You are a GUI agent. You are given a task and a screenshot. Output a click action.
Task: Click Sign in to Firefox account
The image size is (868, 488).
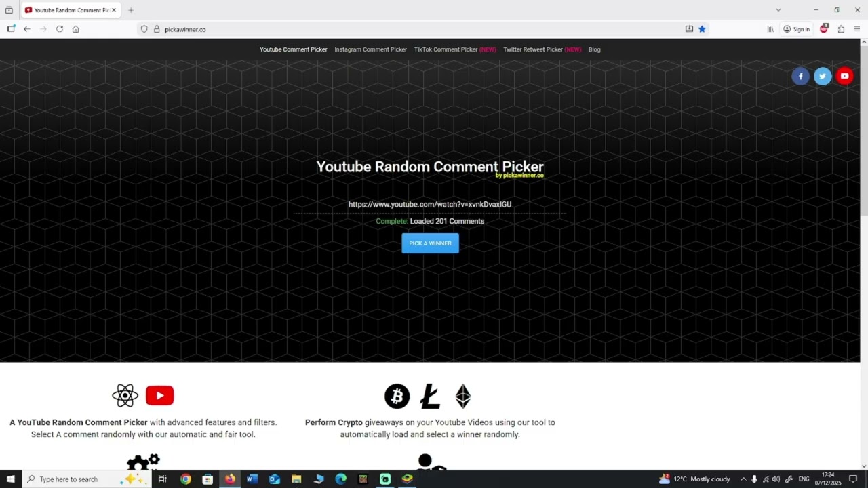click(796, 29)
